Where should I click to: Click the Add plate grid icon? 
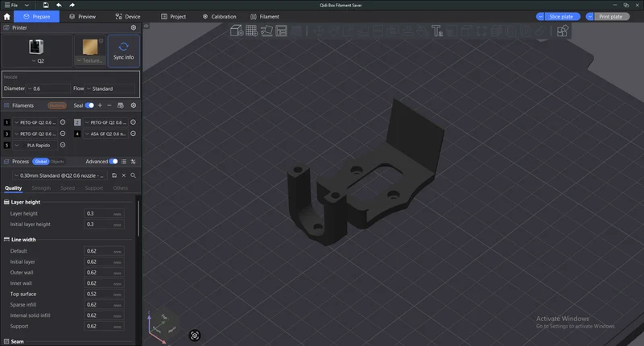click(251, 31)
